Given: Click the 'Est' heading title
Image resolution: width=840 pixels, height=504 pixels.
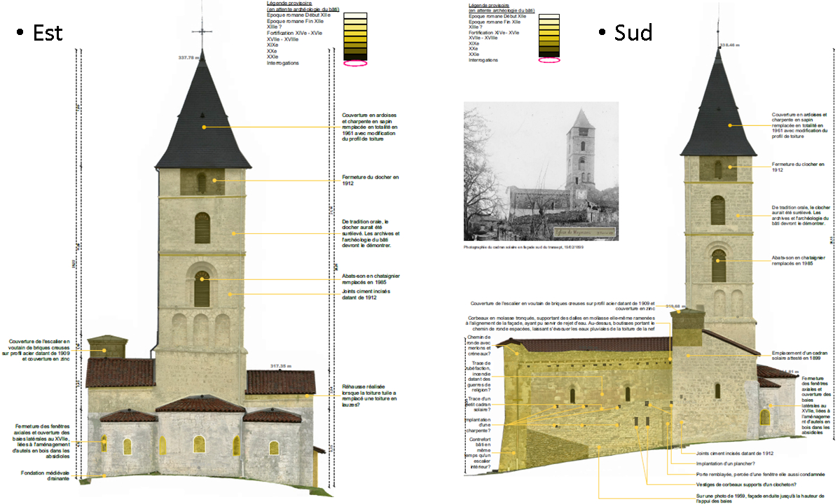Looking at the screenshot, I should pos(48,33).
